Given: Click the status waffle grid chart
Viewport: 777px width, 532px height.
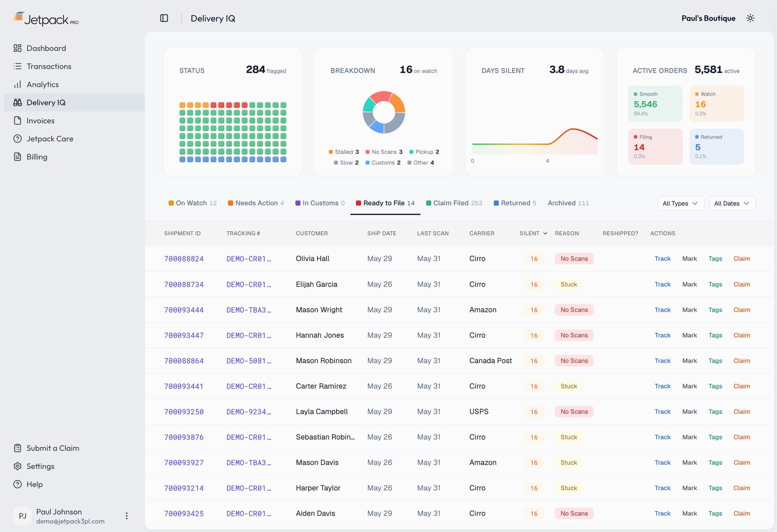Looking at the screenshot, I should tap(233, 132).
